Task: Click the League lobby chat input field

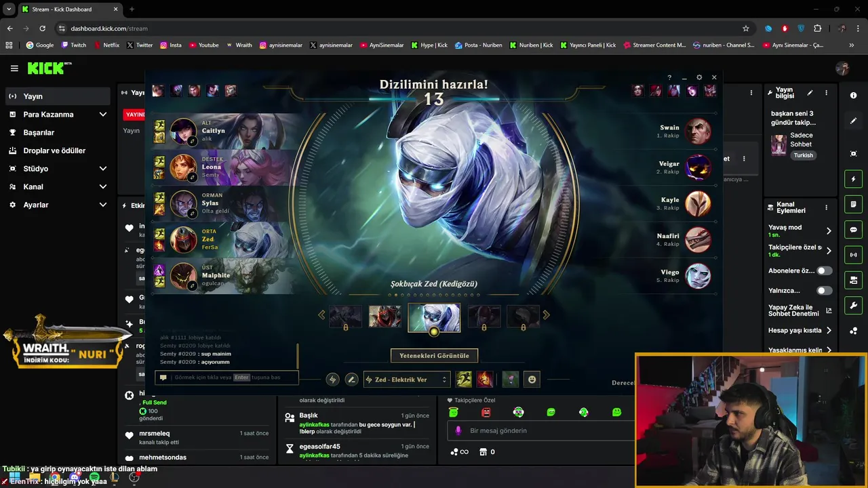Action: [227, 378]
